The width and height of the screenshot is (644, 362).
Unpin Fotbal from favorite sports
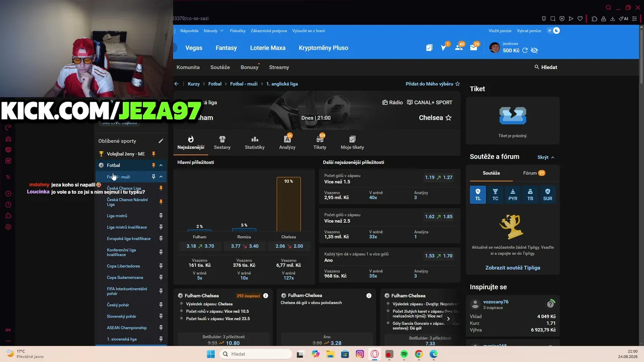(x=153, y=165)
